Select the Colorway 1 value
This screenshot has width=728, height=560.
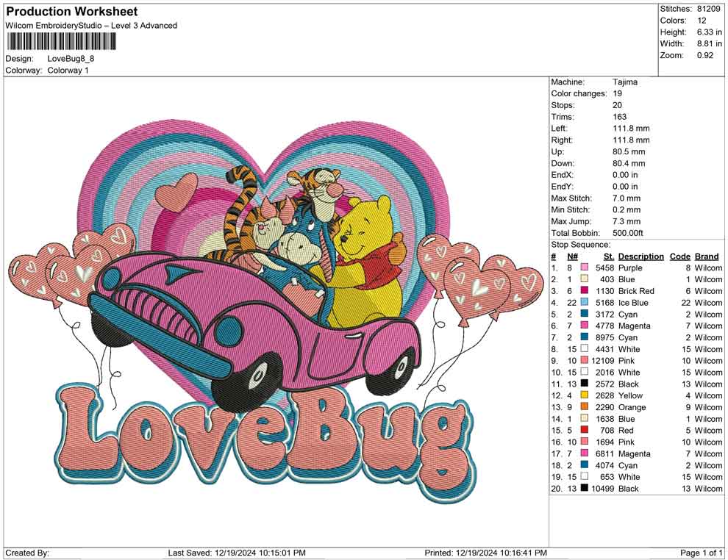[x=68, y=70]
